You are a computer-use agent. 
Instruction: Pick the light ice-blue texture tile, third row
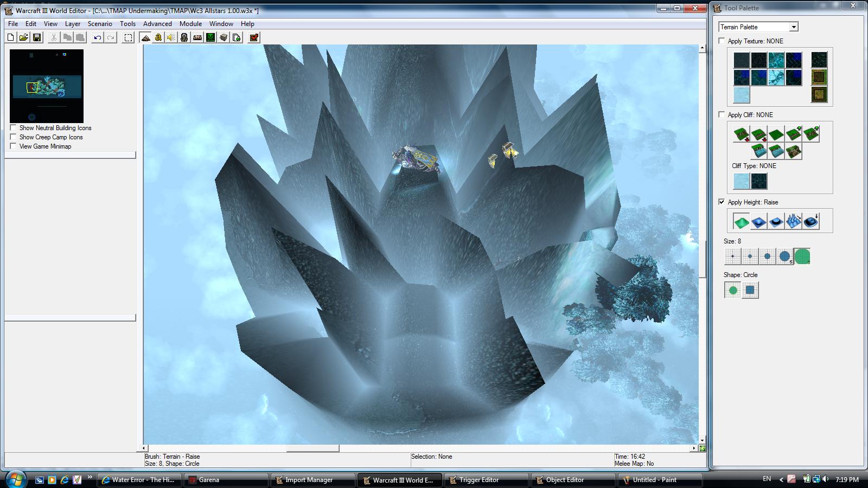pyautogui.click(x=741, y=95)
